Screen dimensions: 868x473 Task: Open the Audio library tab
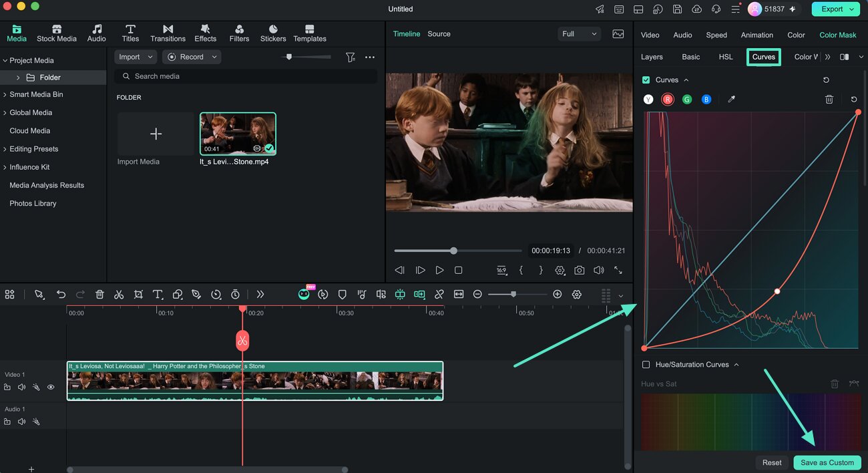click(x=97, y=33)
